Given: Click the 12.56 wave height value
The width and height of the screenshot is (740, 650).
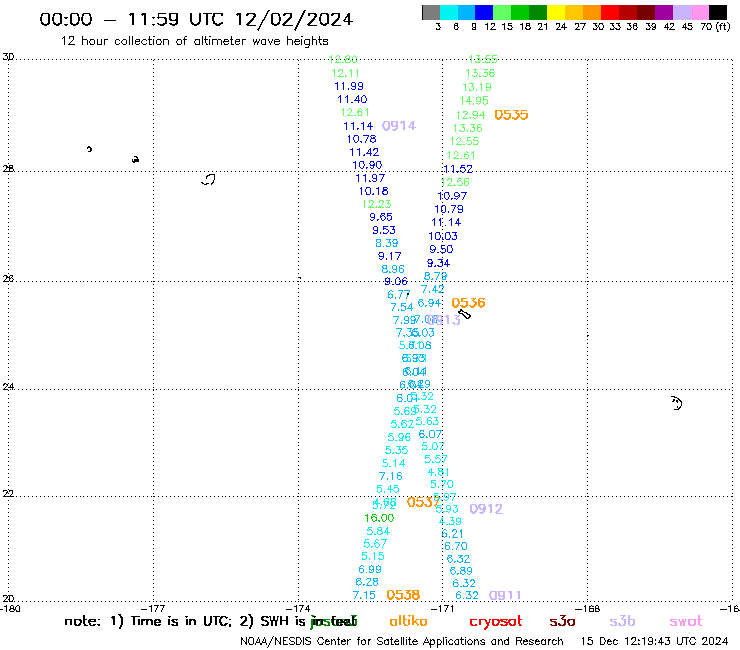Looking at the screenshot, I should tap(455, 182).
